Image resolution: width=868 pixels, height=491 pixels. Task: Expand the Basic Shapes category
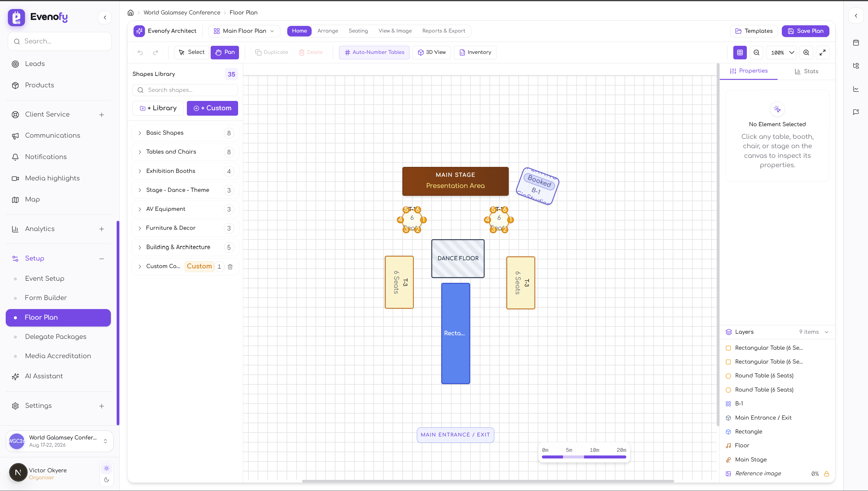coord(185,133)
